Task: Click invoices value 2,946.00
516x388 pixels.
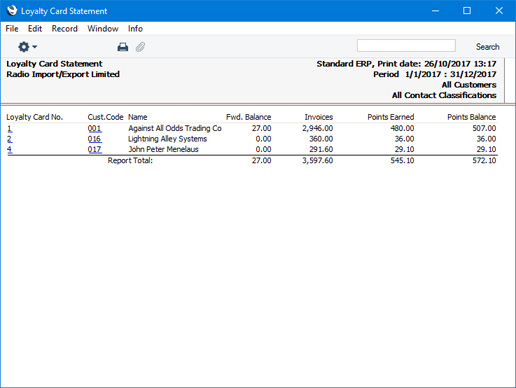Action: pos(318,128)
